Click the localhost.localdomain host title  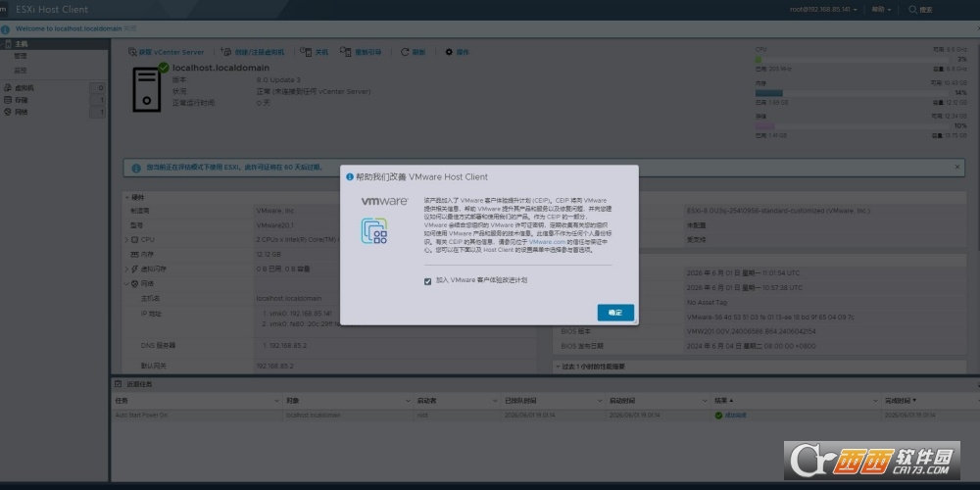click(220, 69)
